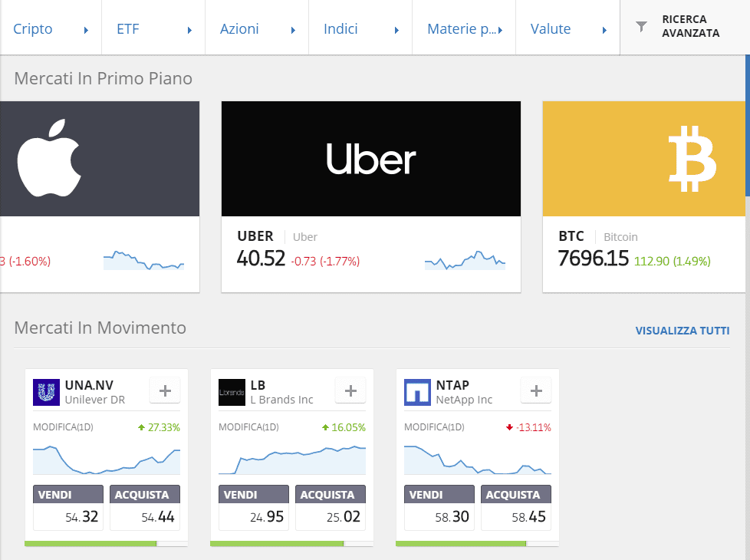The height and width of the screenshot is (560, 750).
Task: Click the LB sentiment bar
Action: coord(291,544)
